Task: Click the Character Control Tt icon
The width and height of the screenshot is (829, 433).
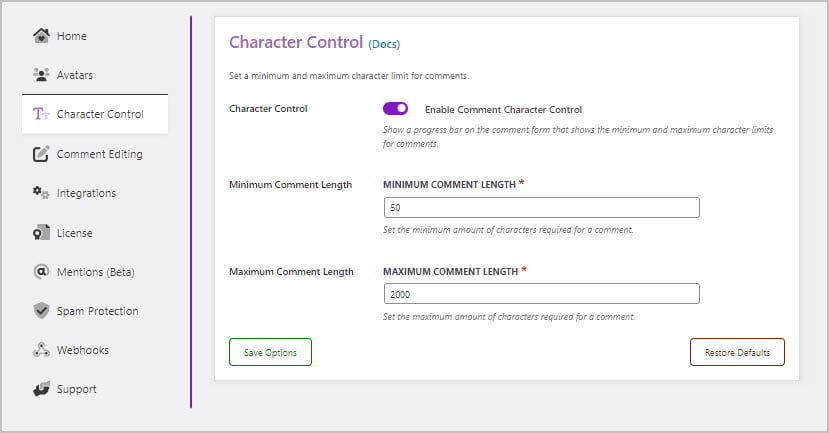Action: tap(41, 114)
